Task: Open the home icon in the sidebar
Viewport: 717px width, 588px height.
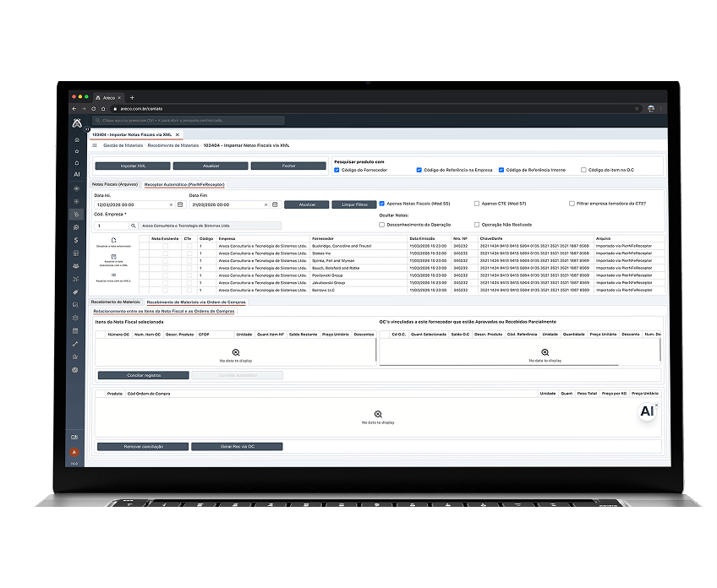Action: (77, 139)
